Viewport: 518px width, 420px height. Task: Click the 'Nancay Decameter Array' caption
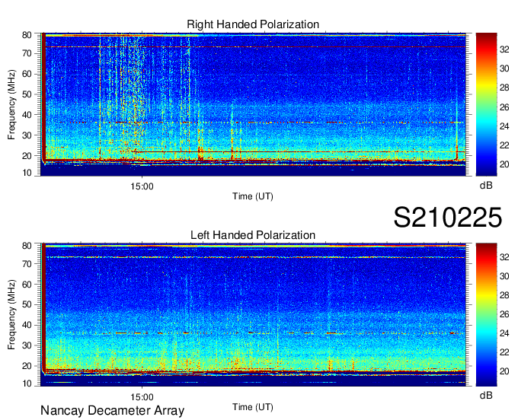pyautogui.click(x=112, y=411)
